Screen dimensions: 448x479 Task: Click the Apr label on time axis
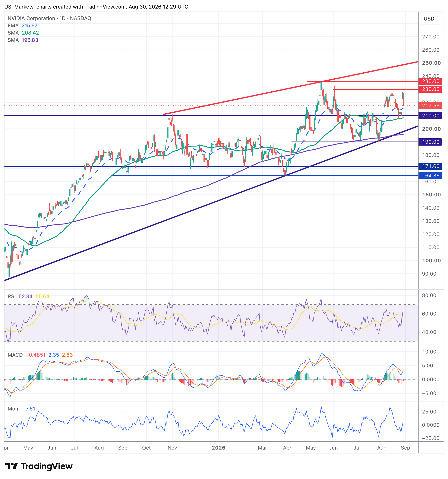pos(287,448)
